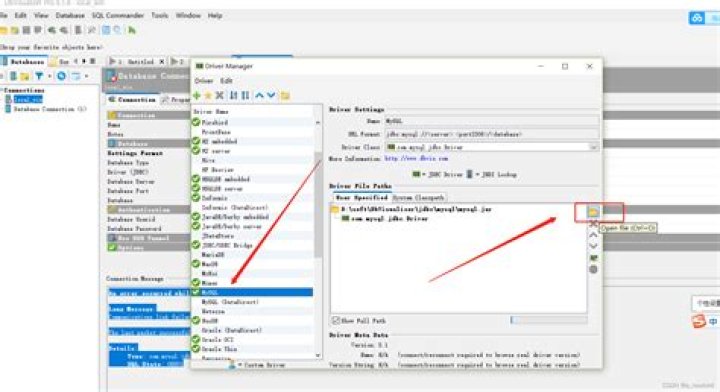Open the filter icon's dropdown arrow
The height and width of the screenshot is (392, 720).
pos(49,76)
